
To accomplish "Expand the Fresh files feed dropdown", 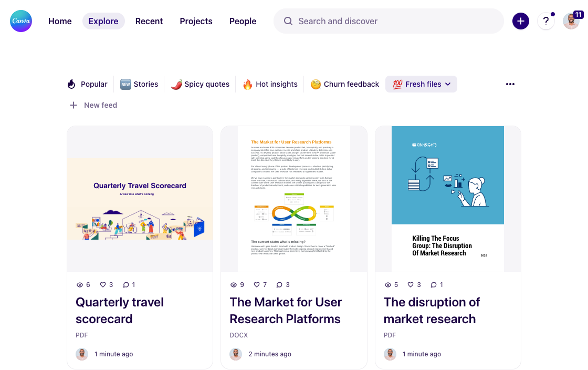I will (448, 84).
